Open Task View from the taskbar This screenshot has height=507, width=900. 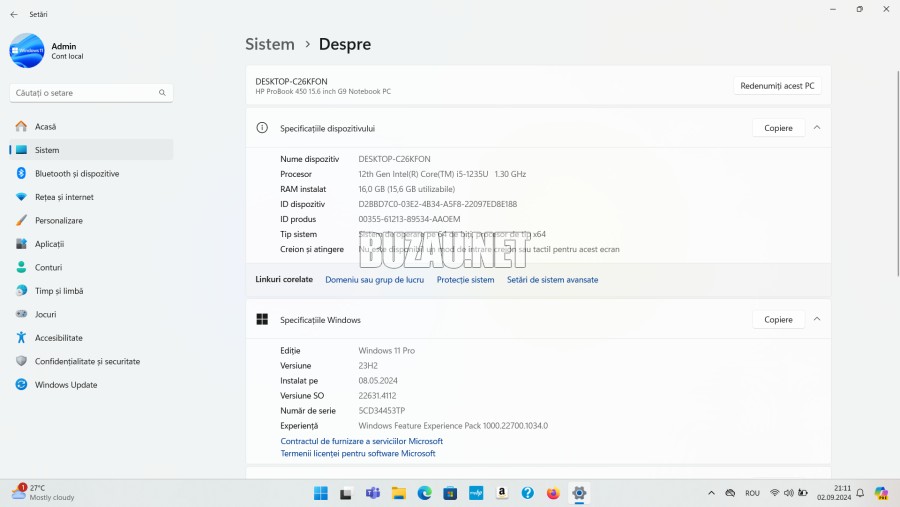pos(346,493)
